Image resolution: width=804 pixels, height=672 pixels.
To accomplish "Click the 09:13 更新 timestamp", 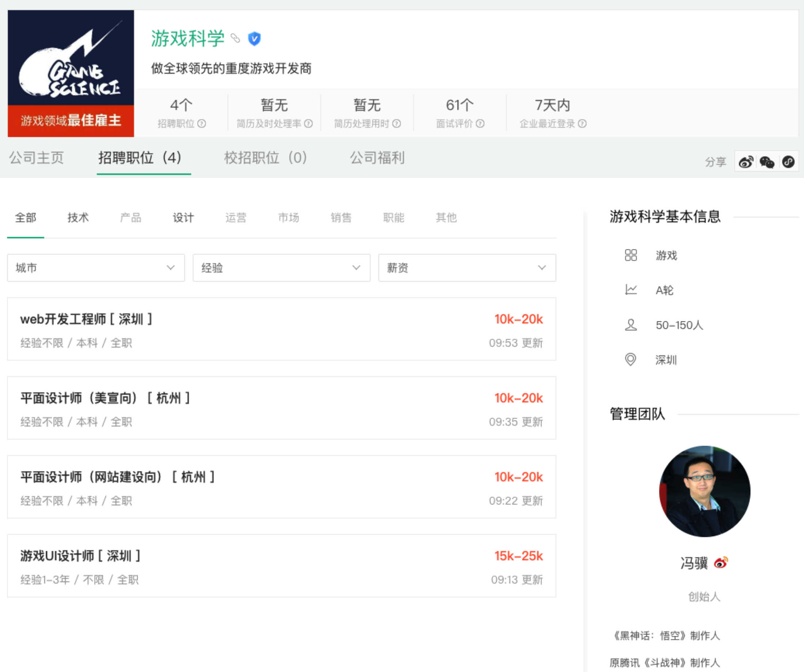I will (517, 579).
